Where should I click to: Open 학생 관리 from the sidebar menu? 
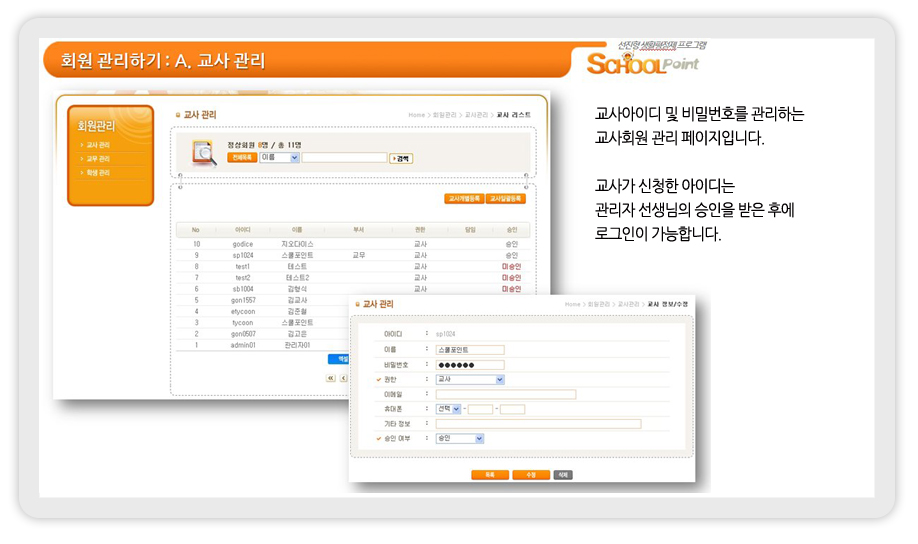(98, 173)
